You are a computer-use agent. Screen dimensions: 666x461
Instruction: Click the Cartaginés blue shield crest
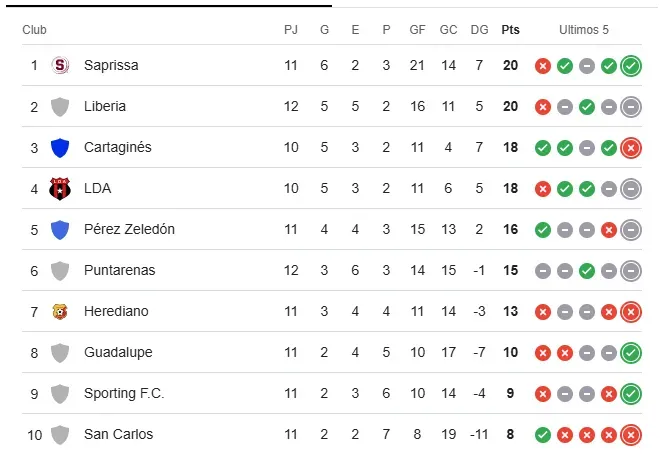pos(61,148)
